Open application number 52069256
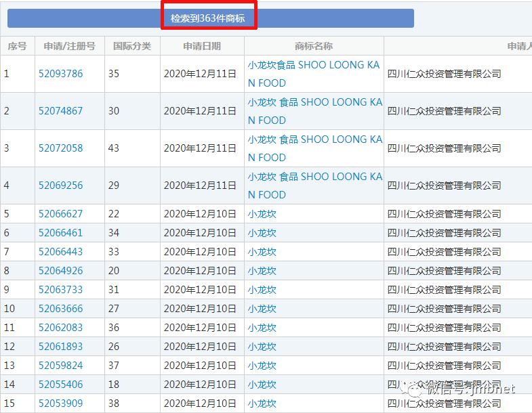Viewport: 532px width, 413px height. click(x=60, y=186)
